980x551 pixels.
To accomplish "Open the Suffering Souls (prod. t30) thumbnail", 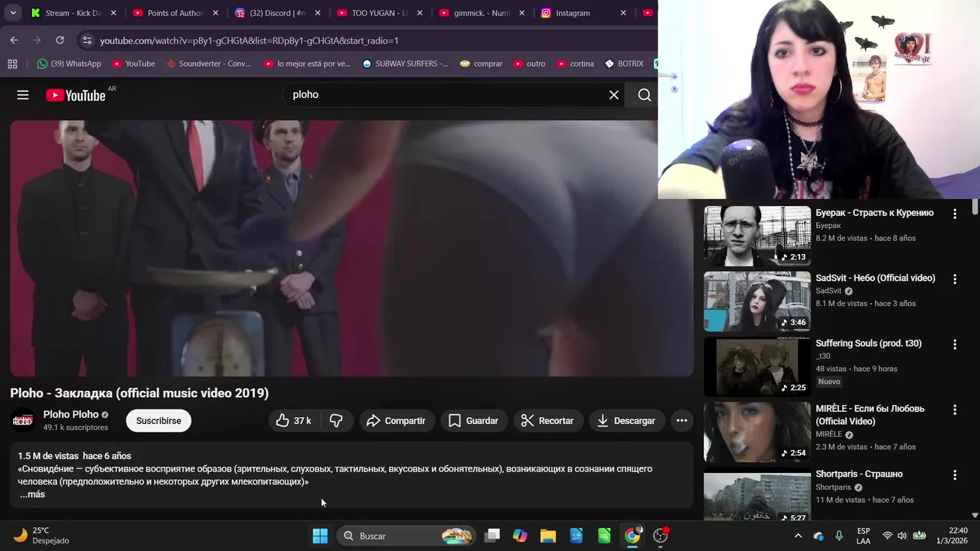I will (x=757, y=366).
